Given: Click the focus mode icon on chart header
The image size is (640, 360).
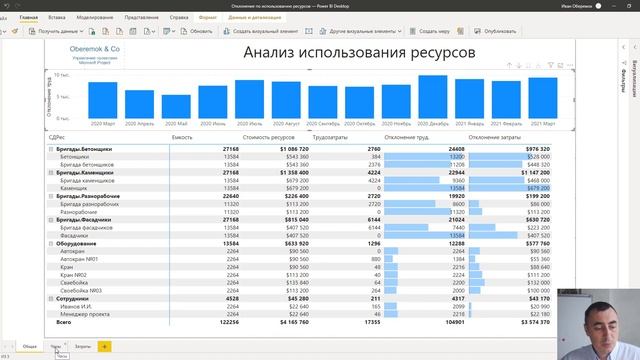Looking at the screenshot, I should pyautogui.click(x=560, y=65).
